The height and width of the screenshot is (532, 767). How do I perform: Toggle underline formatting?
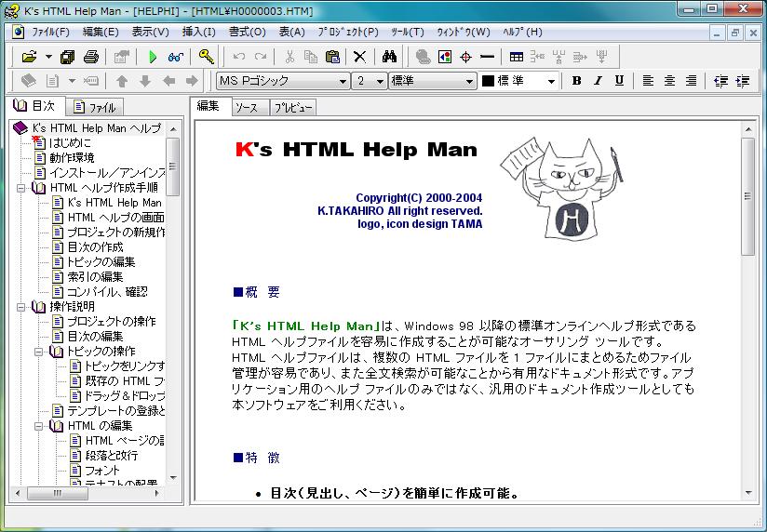point(619,81)
